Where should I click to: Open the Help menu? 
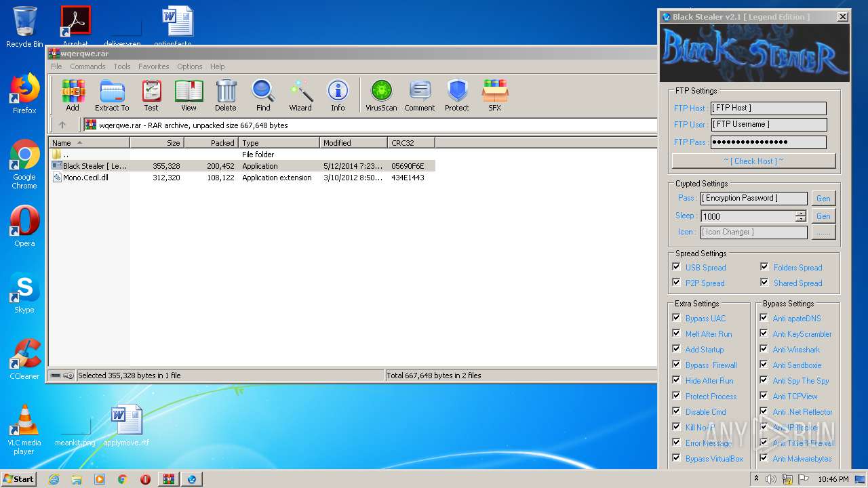[217, 66]
